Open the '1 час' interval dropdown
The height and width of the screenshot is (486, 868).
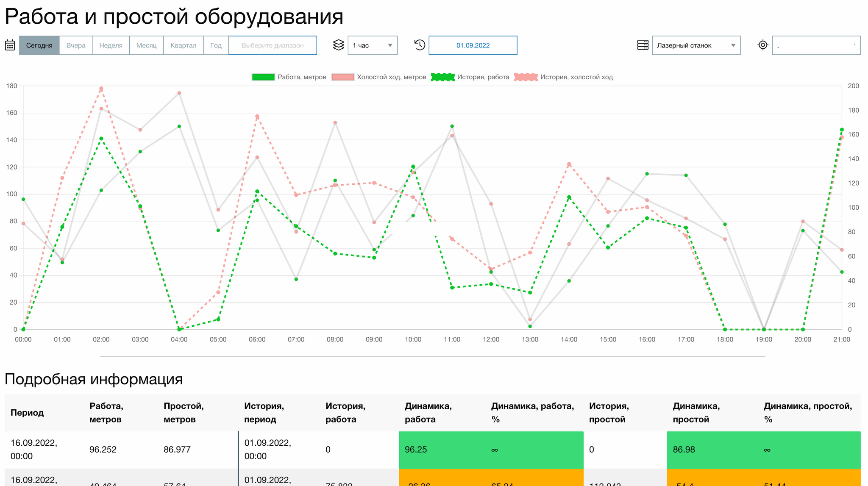[x=372, y=45]
